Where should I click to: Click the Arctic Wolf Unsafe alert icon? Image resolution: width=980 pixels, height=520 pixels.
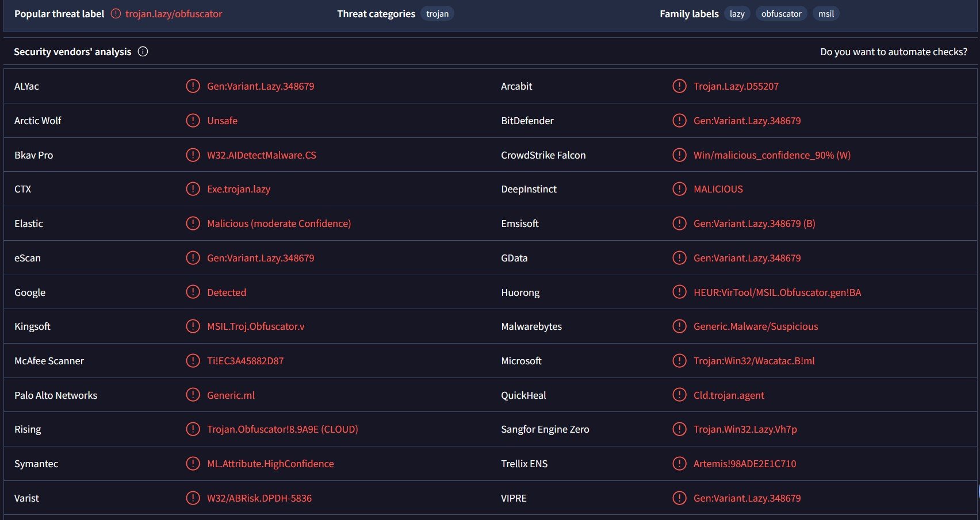point(193,121)
